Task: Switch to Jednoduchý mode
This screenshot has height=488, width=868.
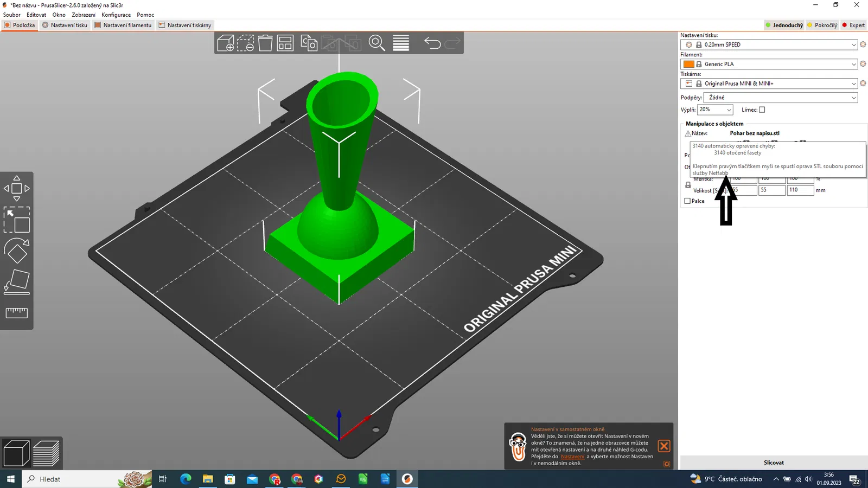Action: (784, 25)
